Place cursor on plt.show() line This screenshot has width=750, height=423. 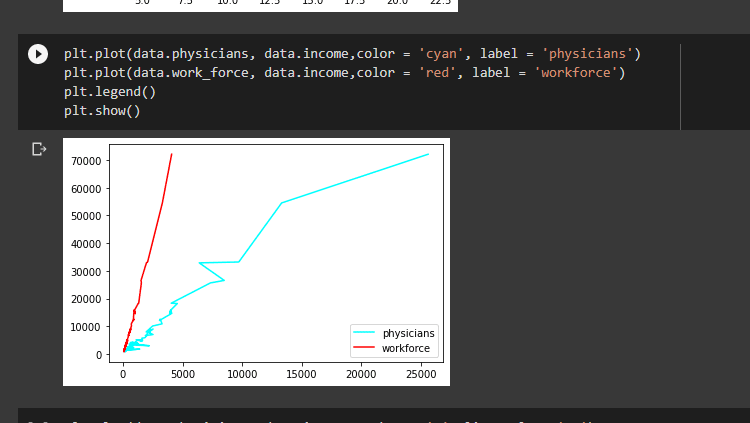[102, 111]
